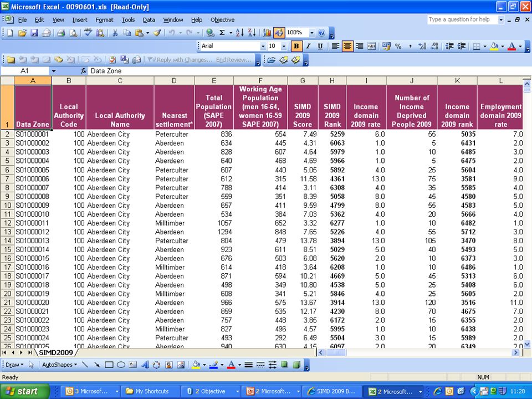This screenshot has height=399, width=532.
Task: Open the Font name dropdown (Arial)
Action: coord(263,46)
